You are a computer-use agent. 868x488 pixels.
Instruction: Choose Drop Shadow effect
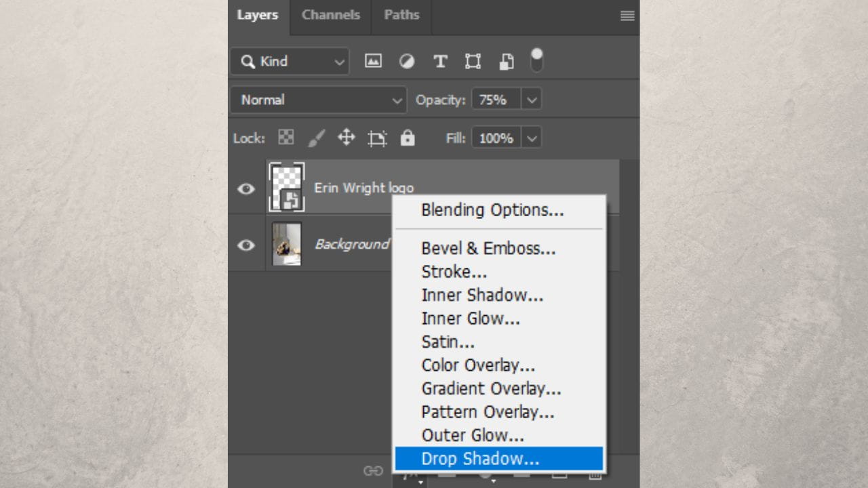(499, 459)
